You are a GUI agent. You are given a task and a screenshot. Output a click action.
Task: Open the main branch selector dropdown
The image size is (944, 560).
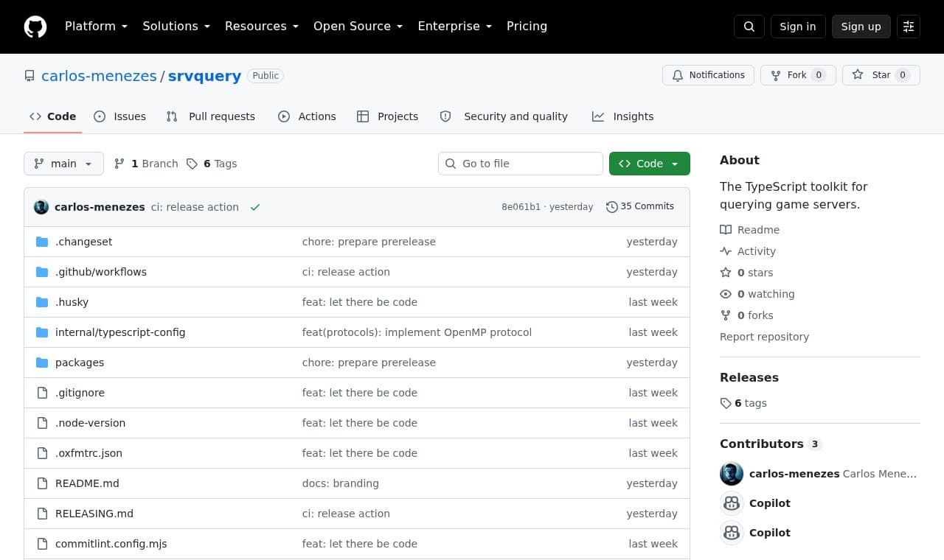[x=63, y=164]
